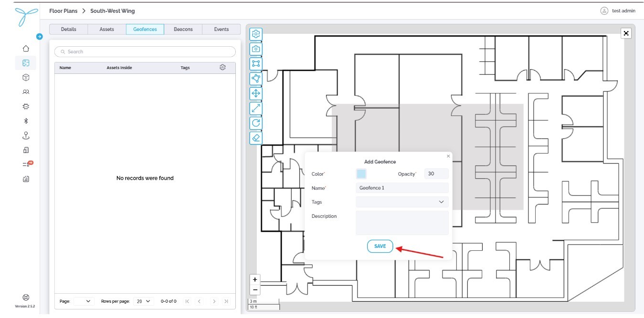Go to last page of results

point(226,301)
